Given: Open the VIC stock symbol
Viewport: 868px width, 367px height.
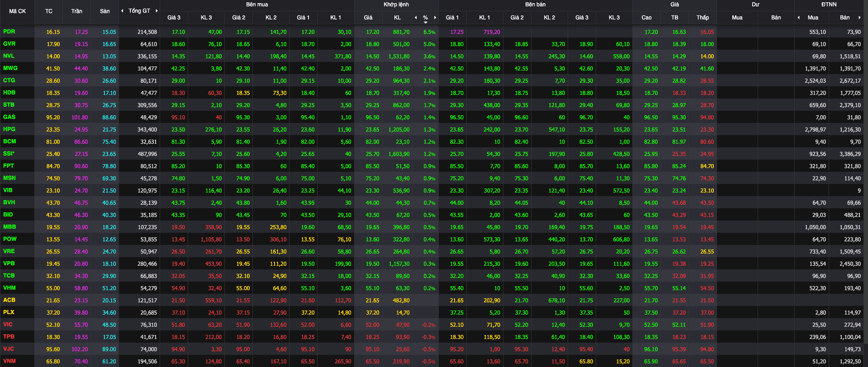Looking at the screenshot, I should point(8,325).
